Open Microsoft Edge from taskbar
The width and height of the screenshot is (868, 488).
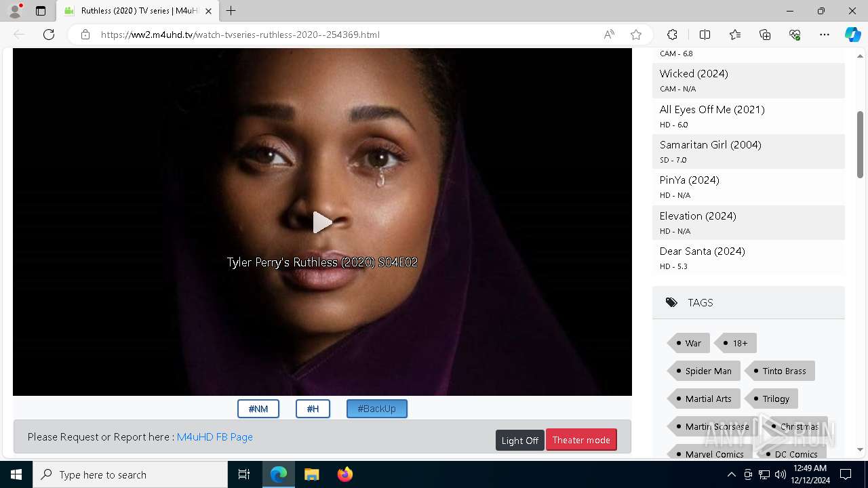[279, 474]
